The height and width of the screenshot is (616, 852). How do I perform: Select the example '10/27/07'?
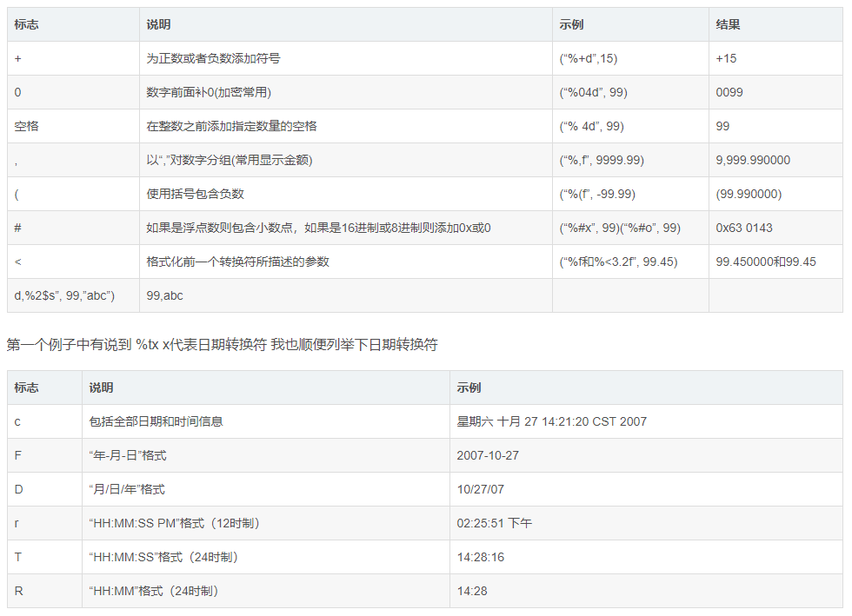click(x=480, y=489)
